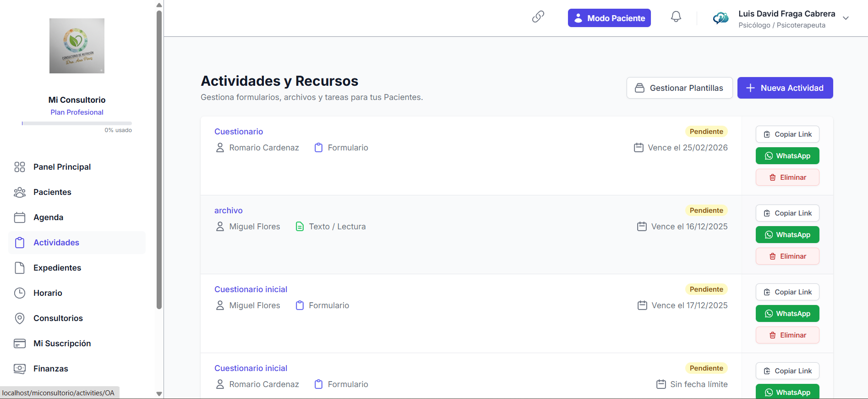Open the Cuestionario activity for 25/02/2026
This screenshot has height=399, width=868.
(239, 132)
